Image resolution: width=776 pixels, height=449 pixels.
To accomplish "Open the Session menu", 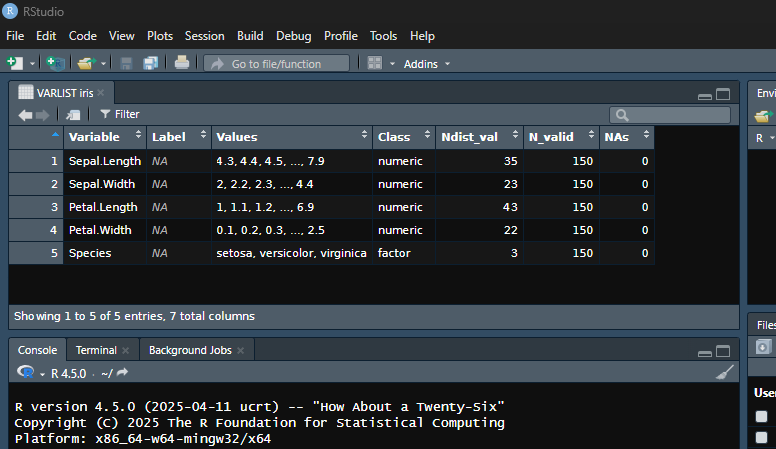I will click(x=204, y=36).
